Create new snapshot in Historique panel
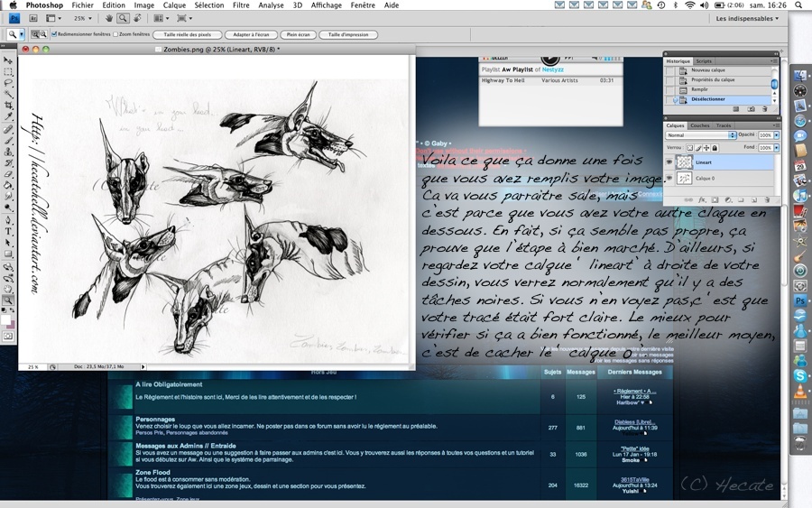The height and width of the screenshot is (508, 812). pyautogui.click(x=751, y=109)
